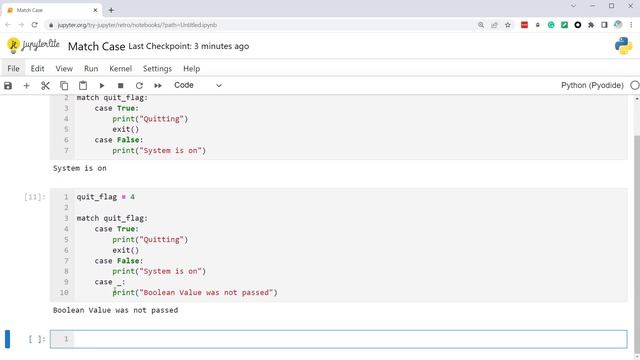Click the JupyterLite logo
The image size is (640, 360).
[x=33, y=45]
